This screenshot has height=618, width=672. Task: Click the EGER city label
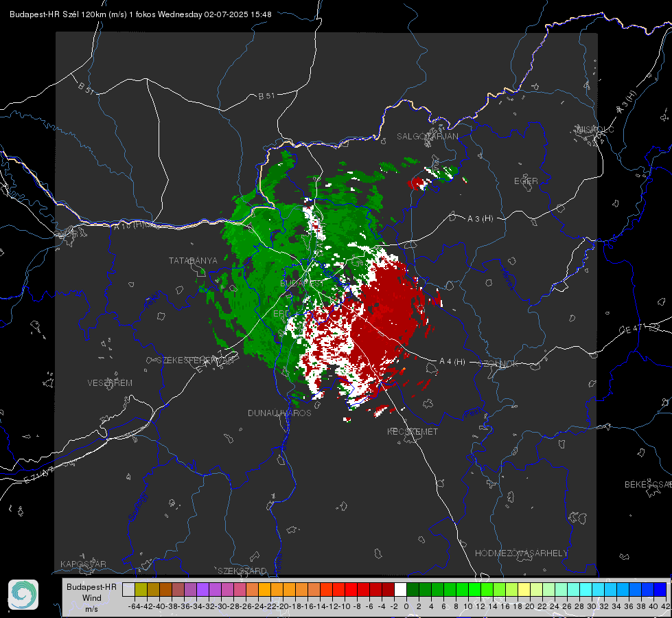pyautogui.click(x=526, y=181)
